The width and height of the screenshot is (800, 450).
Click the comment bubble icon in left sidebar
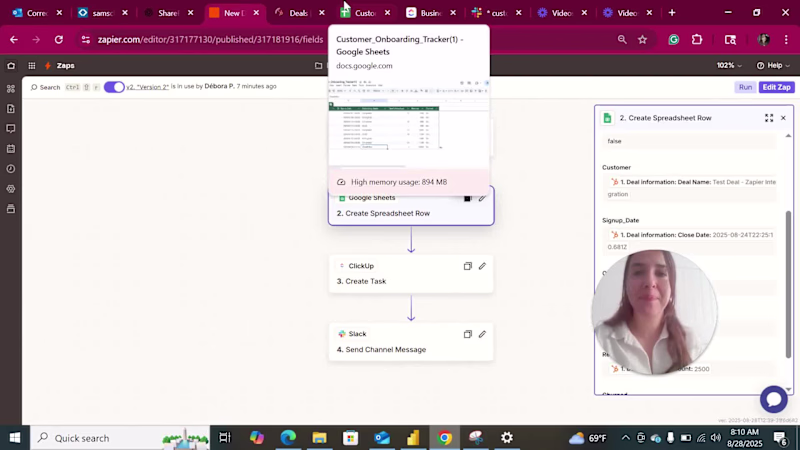[11, 129]
